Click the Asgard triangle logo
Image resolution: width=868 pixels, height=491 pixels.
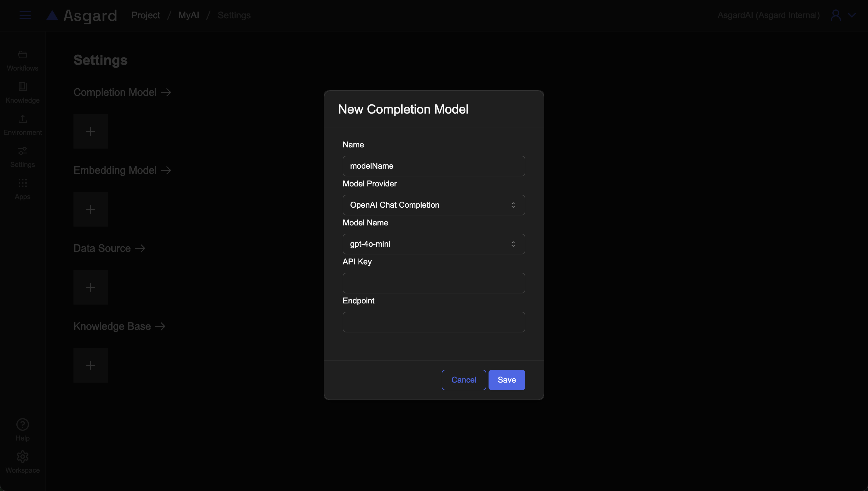click(x=52, y=15)
